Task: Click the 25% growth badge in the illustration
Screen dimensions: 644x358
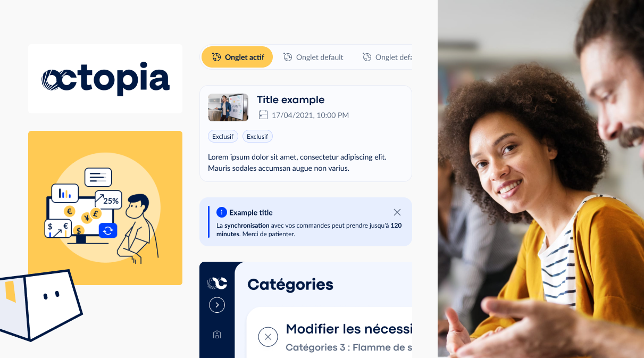Action: pyautogui.click(x=108, y=200)
